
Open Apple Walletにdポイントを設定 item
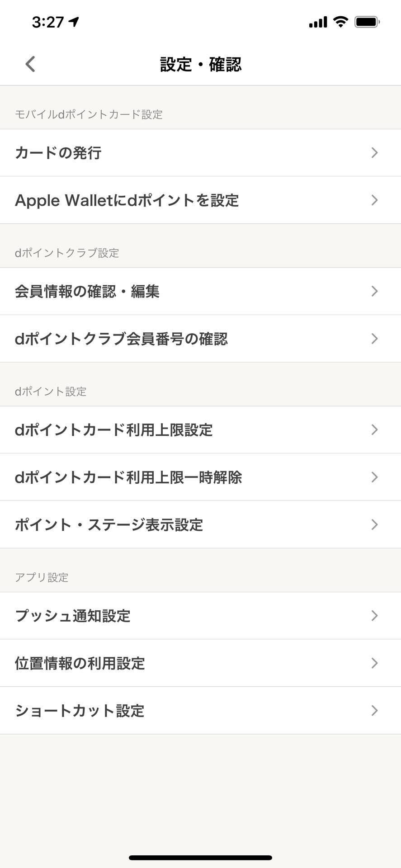pyautogui.click(x=200, y=200)
